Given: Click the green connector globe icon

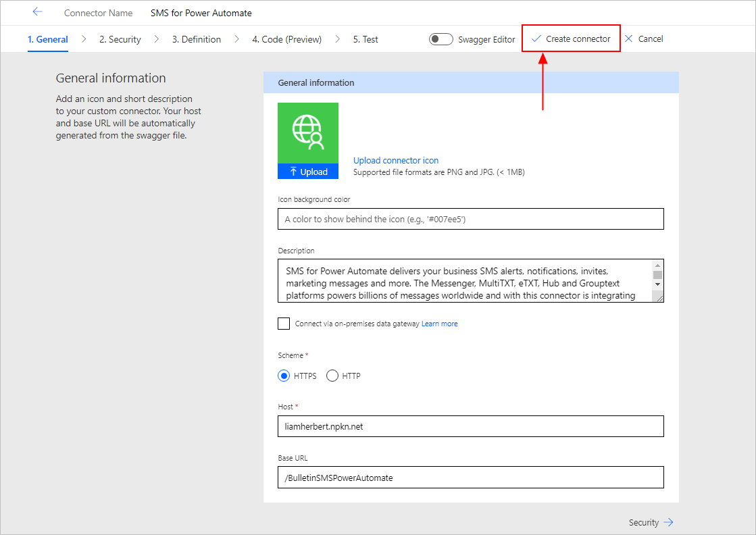Looking at the screenshot, I should tap(308, 133).
